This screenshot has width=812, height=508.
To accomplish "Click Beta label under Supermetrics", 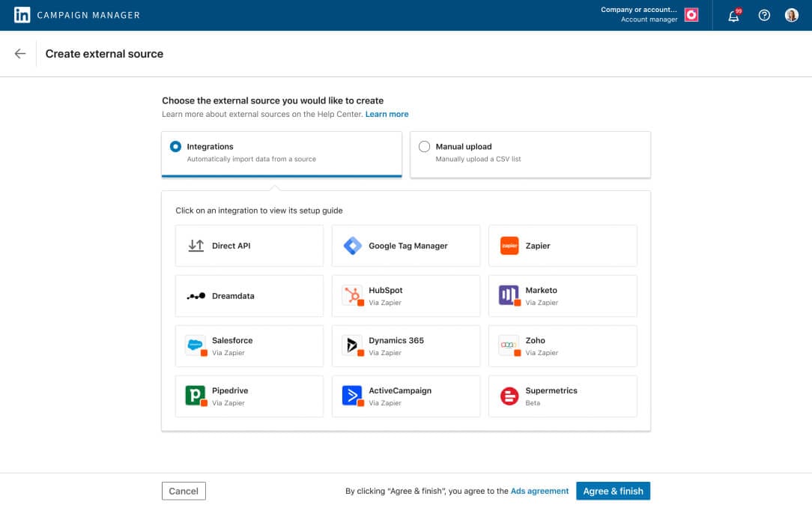I will point(533,403).
